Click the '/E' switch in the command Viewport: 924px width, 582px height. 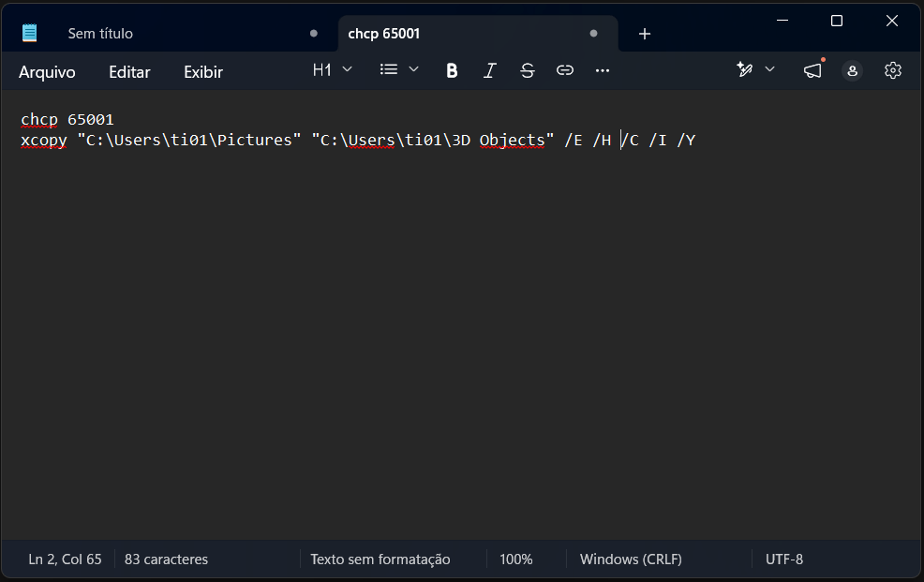coord(574,141)
